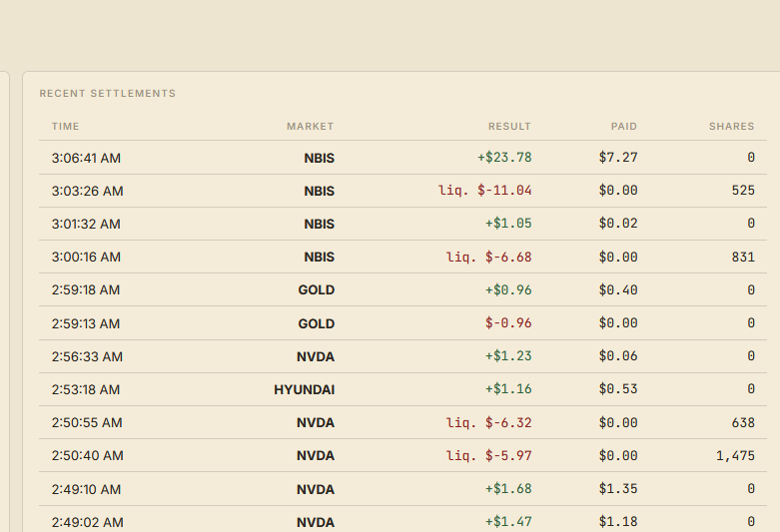780x532 pixels.
Task: Click the $0.40 paid amount
Action: point(618,289)
